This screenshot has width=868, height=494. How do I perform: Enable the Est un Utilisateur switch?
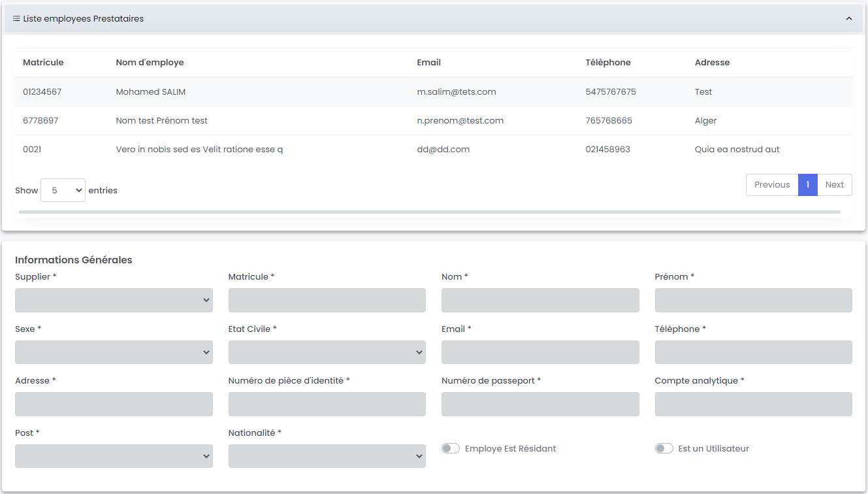664,448
